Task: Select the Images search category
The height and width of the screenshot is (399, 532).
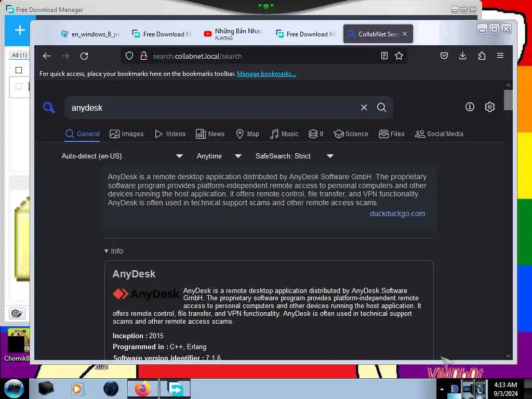Action: click(127, 134)
